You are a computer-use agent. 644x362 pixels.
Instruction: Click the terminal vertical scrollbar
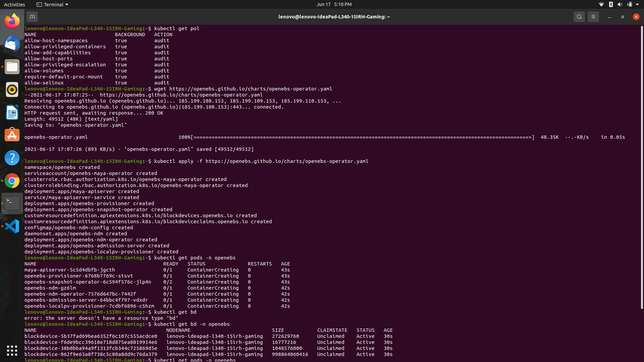pos(642,168)
